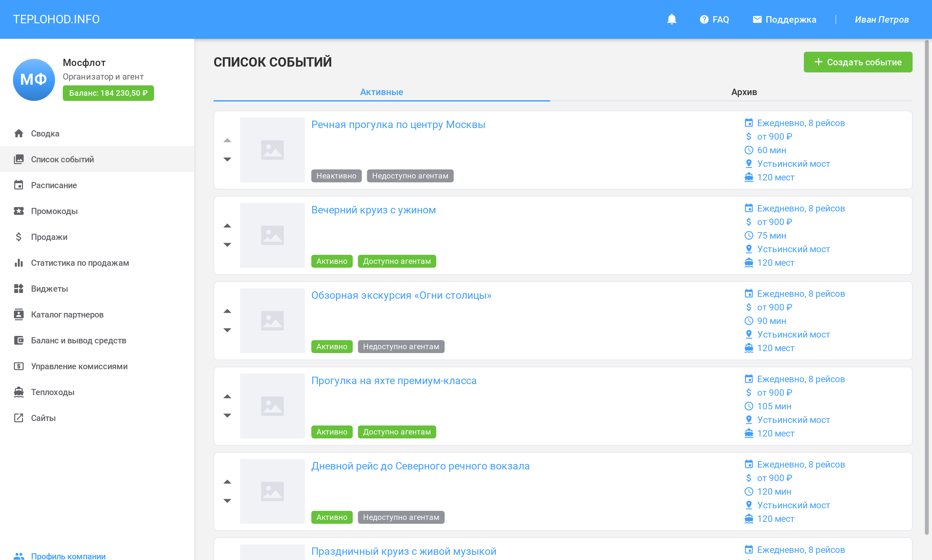Contact support via Поддержка link
The height and width of the screenshot is (560, 932).
click(784, 19)
